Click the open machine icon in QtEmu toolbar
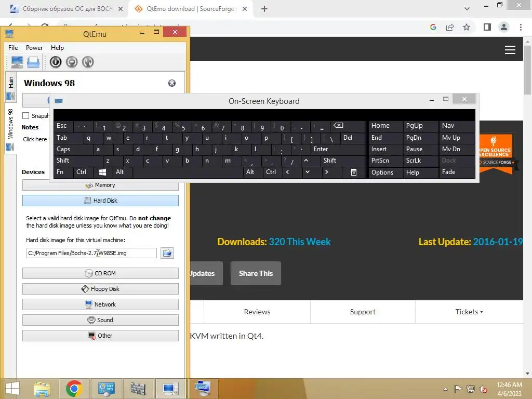This screenshot has width=532, height=399. 33,62
